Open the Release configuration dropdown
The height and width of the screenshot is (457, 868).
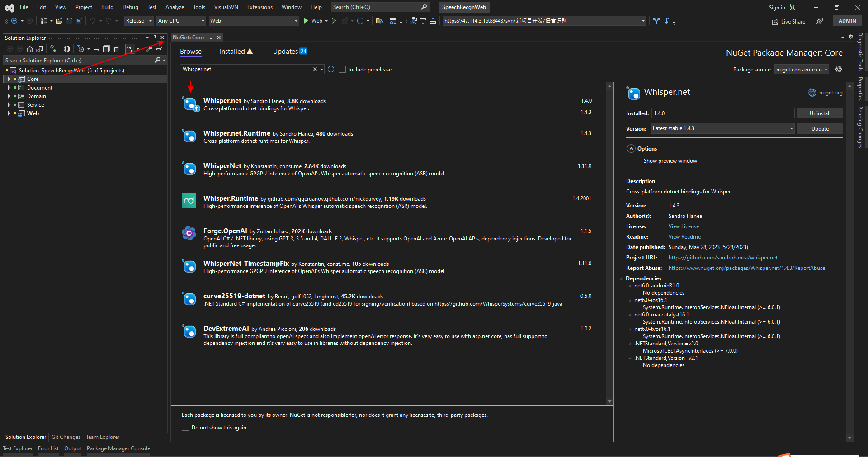139,21
